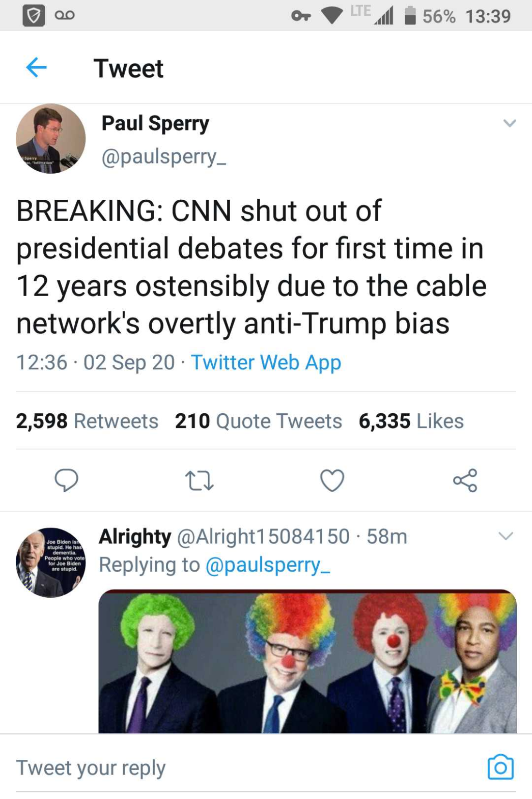View the 210 Quote Tweets list
Viewport: 532px width, 799px height.
[x=258, y=421]
